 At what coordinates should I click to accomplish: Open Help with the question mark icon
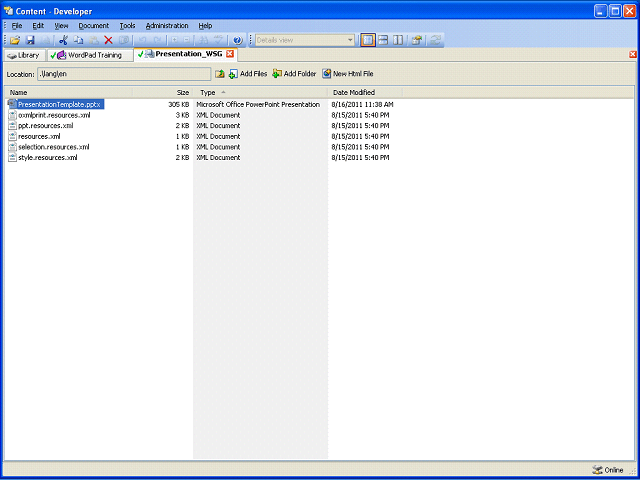click(238, 40)
